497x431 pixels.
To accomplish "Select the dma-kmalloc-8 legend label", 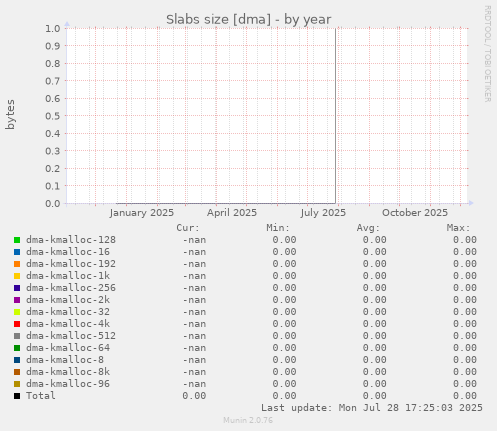I will tap(65, 360).
